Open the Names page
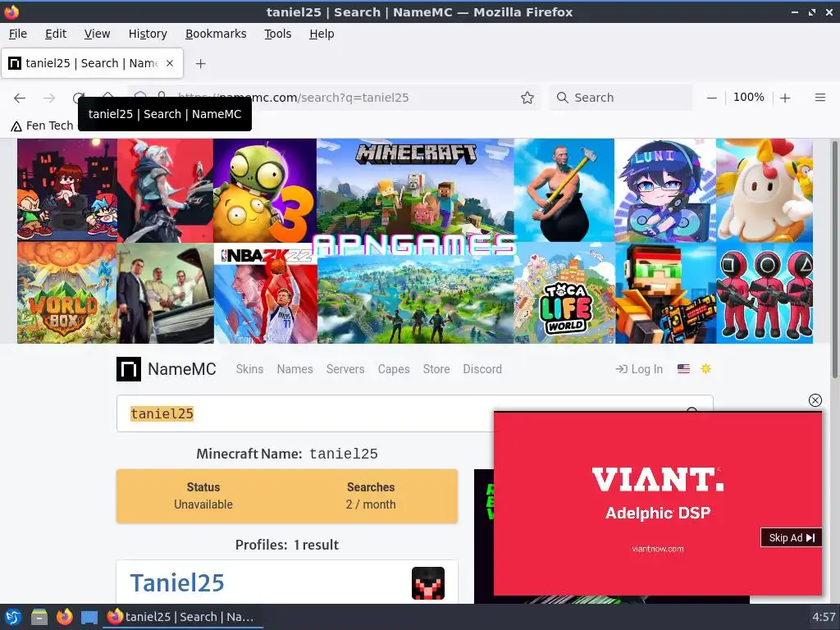840x630 pixels. point(294,369)
